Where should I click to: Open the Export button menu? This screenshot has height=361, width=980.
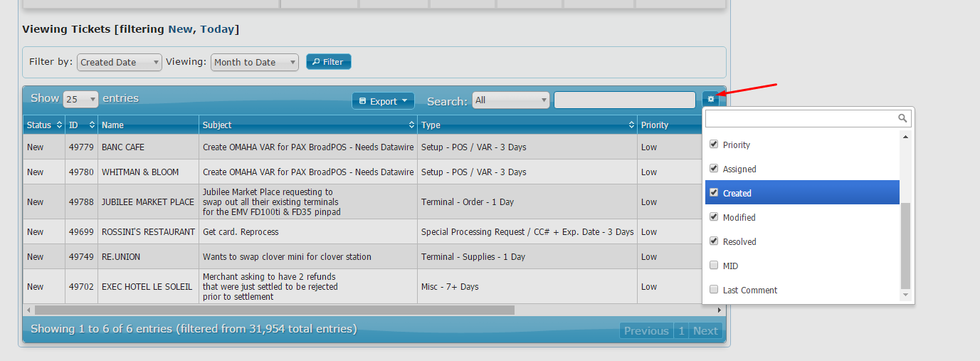[383, 101]
